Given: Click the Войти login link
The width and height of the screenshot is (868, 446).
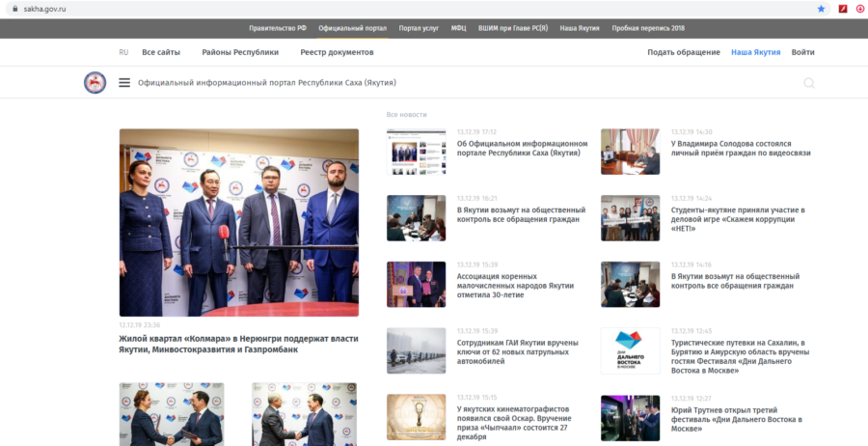Looking at the screenshot, I should [802, 52].
